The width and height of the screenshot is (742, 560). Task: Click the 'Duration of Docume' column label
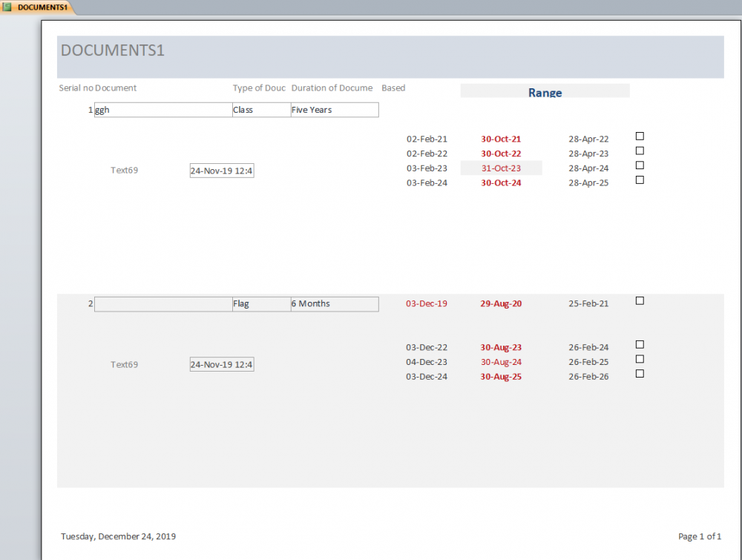(332, 88)
